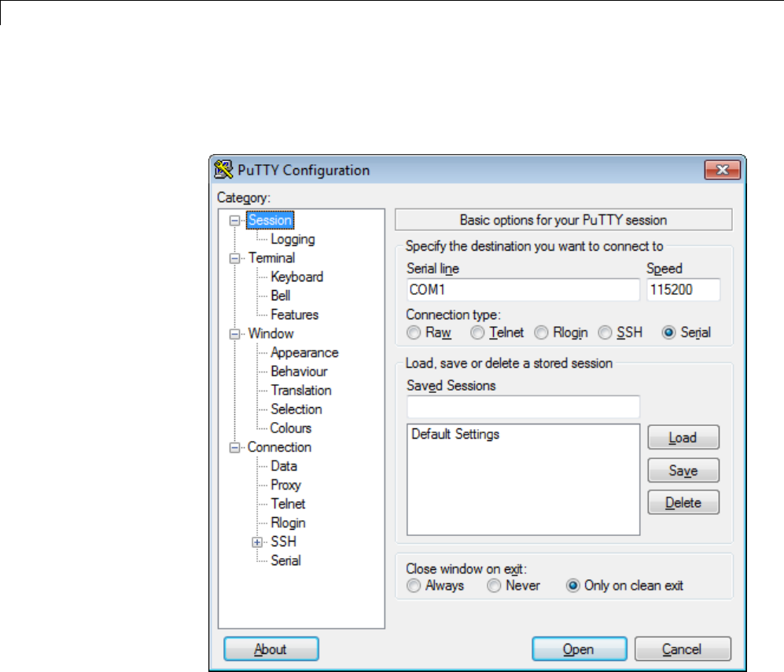Open the Features category

click(295, 314)
